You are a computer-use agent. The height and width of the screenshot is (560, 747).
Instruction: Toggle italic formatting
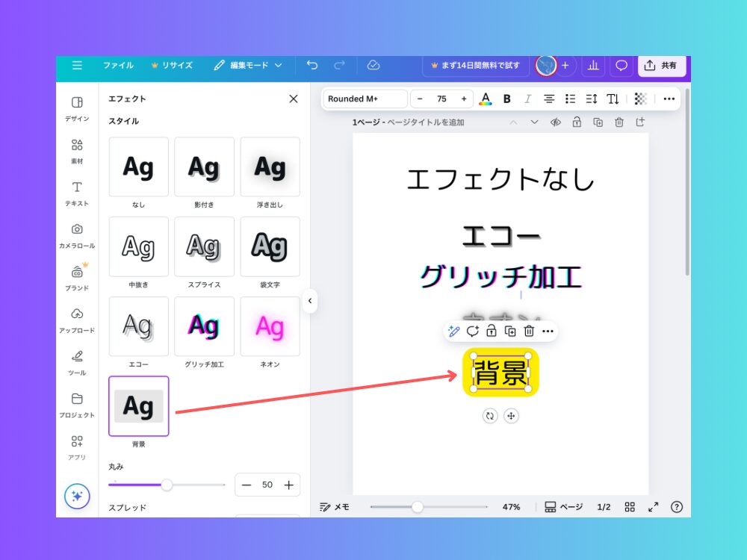click(527, 99)
